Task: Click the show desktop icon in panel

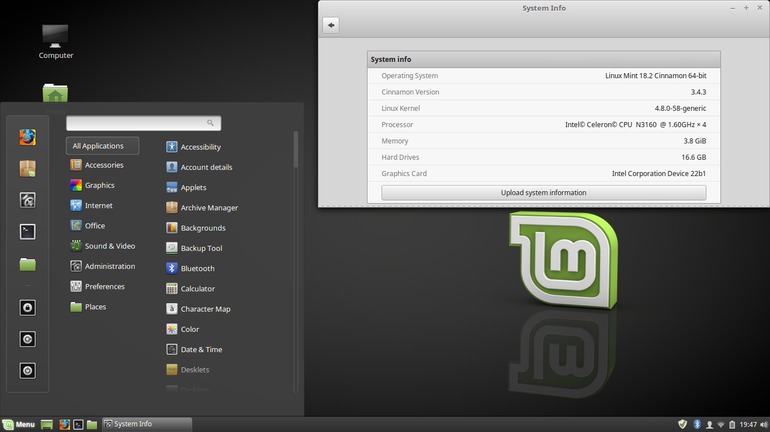Action: [x=47, y=425]
